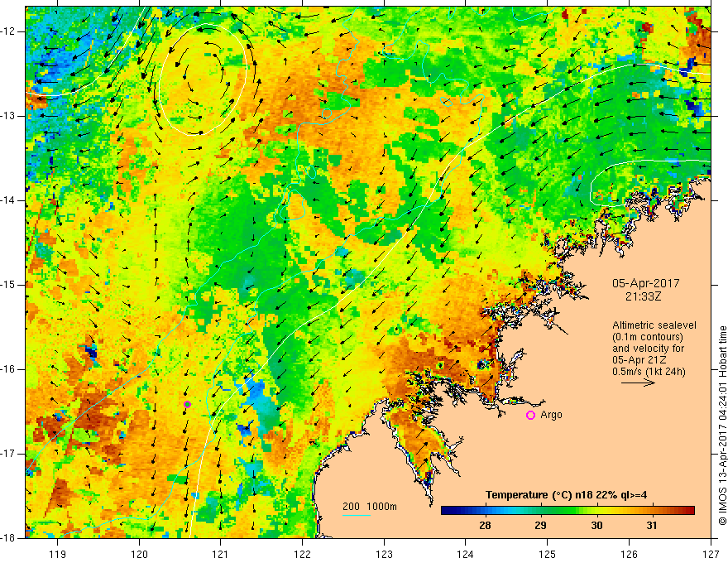Click latitude axis label '-16'
Image resolution: width=728 pixels, height=563 pixels.
(x=9, y=369)
